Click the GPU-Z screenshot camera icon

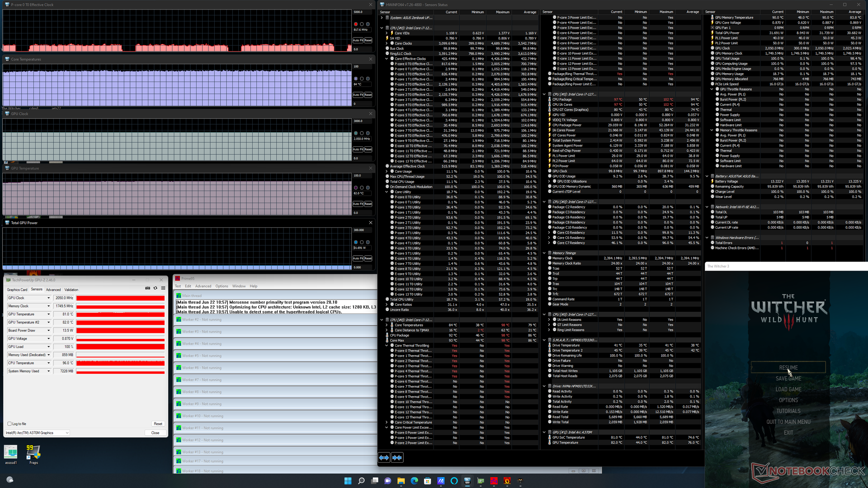[147, 288]
